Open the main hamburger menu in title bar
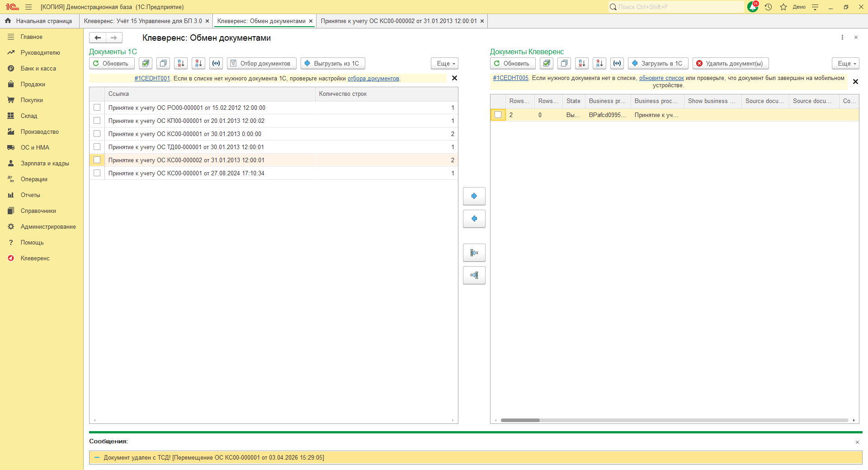 click(28, 7)
